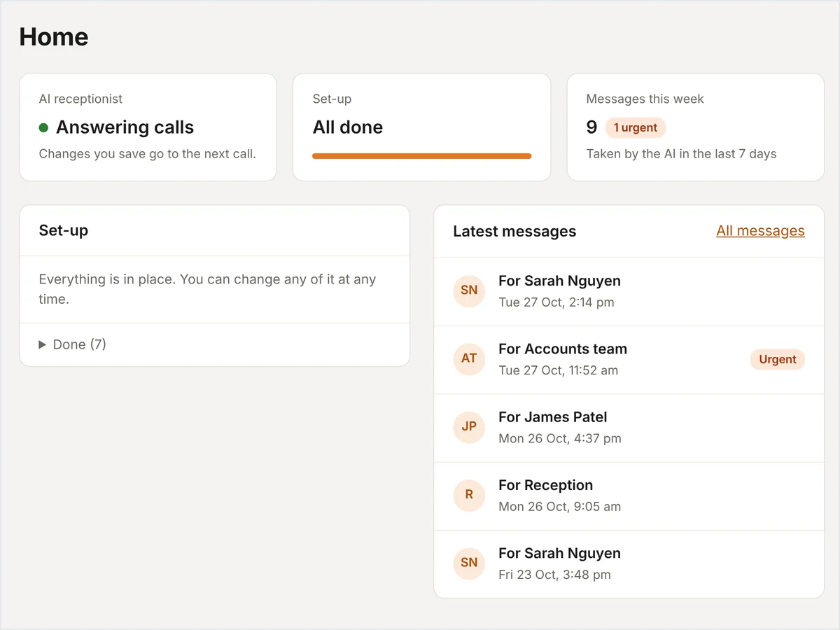Click the Tue 27 Oct, 2:14 pm timestamp
This screenshot has height=630, width=840.
point(556,302)
